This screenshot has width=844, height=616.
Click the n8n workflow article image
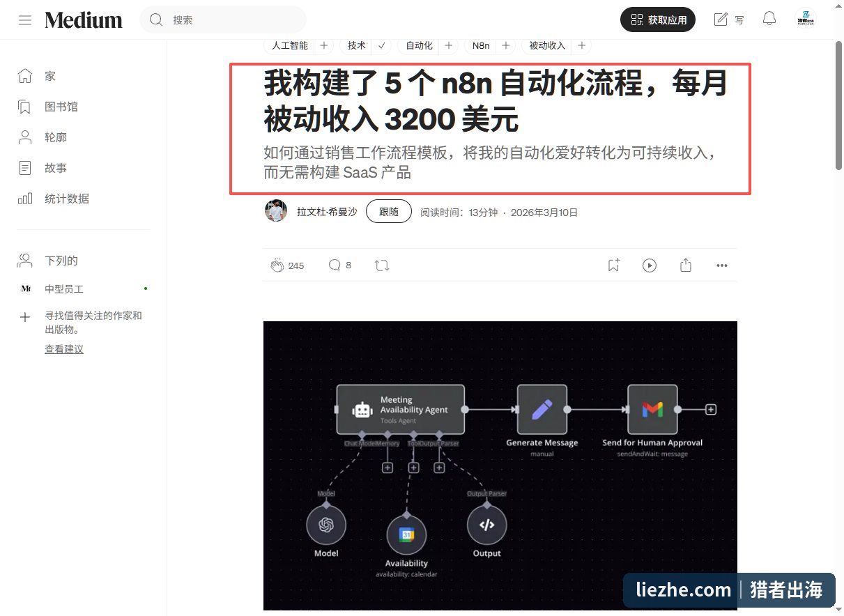coord(500,465)
